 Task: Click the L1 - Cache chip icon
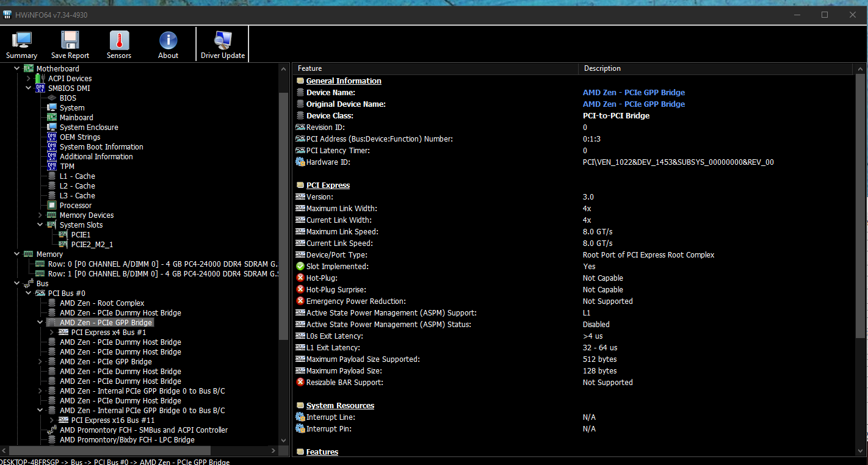(x=52, y=176)
